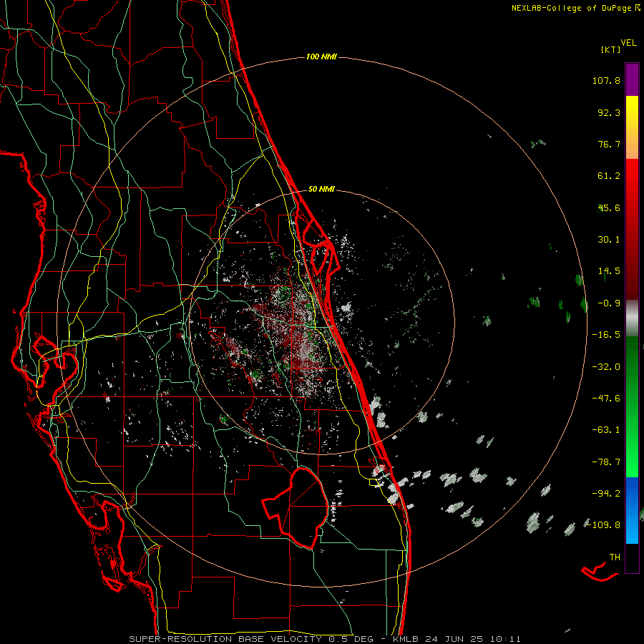This screenshot has width=644, height=644.
Task: Click the 50 NMI range ring label
Action: (321, 190)
